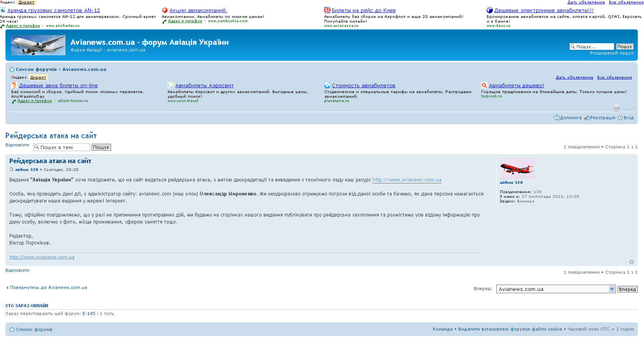
Task: Click the icon beside Стоимость авиабилетов ad
Action: click(327, 85)
